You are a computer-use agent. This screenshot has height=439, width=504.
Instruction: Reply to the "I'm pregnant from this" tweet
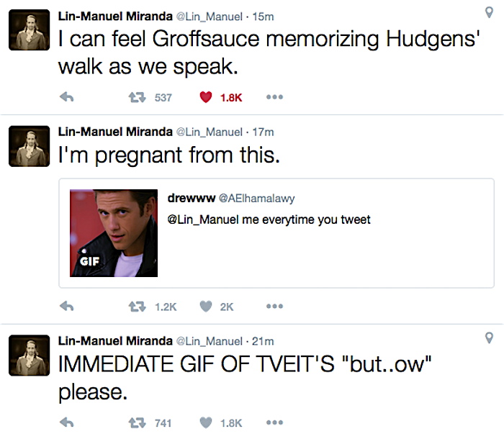tap(66, 306)
